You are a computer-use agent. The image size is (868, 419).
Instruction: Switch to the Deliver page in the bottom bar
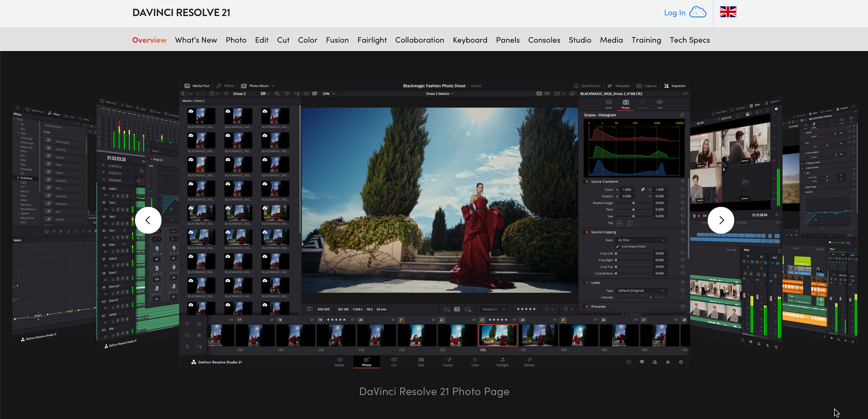(x=529, y=362)
